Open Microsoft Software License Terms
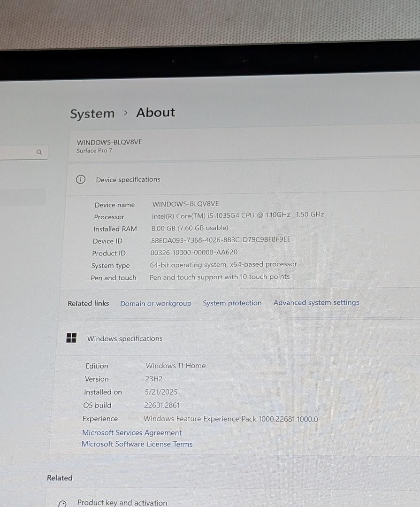 coord(137,444)
